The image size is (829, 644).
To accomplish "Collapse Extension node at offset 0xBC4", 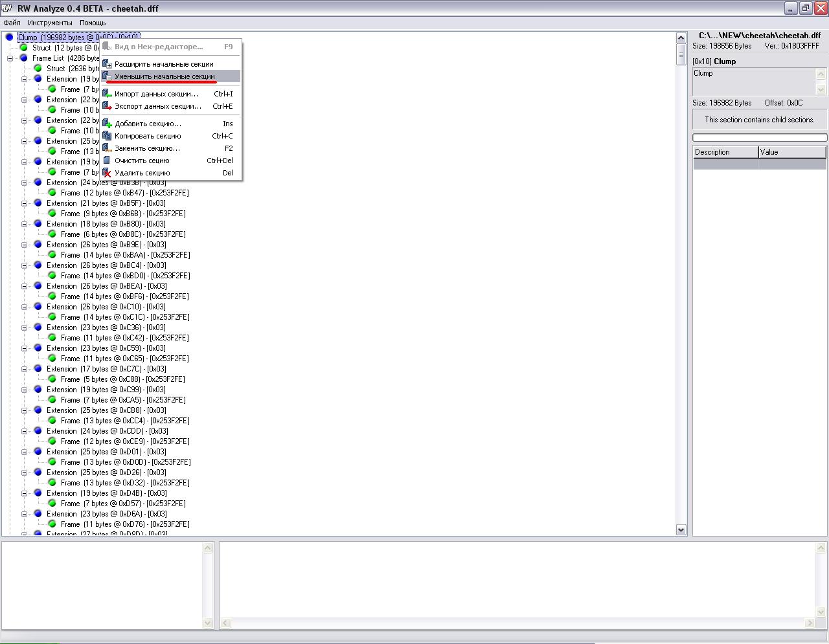I will (x=24, y=265).
